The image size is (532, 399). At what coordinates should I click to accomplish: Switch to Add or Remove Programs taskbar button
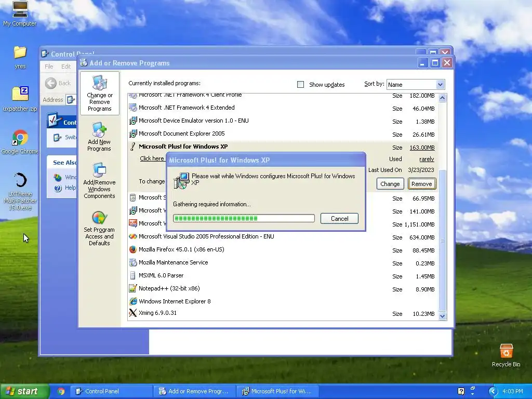tap(195, 391)
